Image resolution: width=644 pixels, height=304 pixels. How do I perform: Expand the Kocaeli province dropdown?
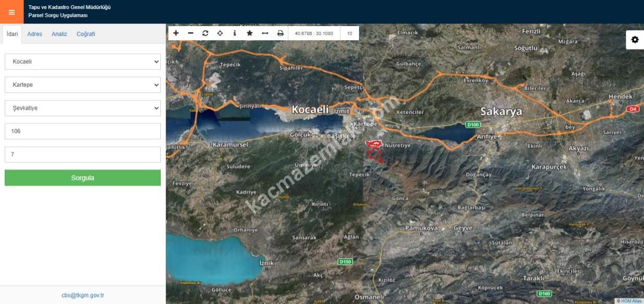82,62
